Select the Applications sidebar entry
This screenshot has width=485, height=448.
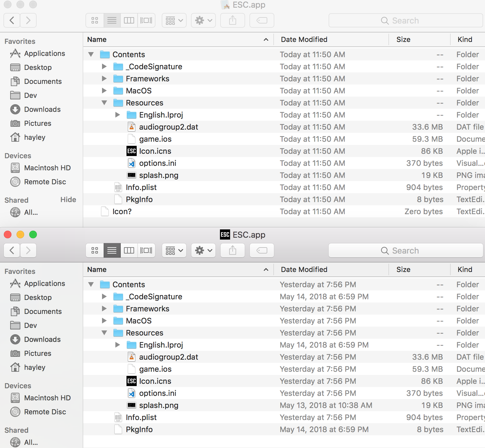pos(44,53)
